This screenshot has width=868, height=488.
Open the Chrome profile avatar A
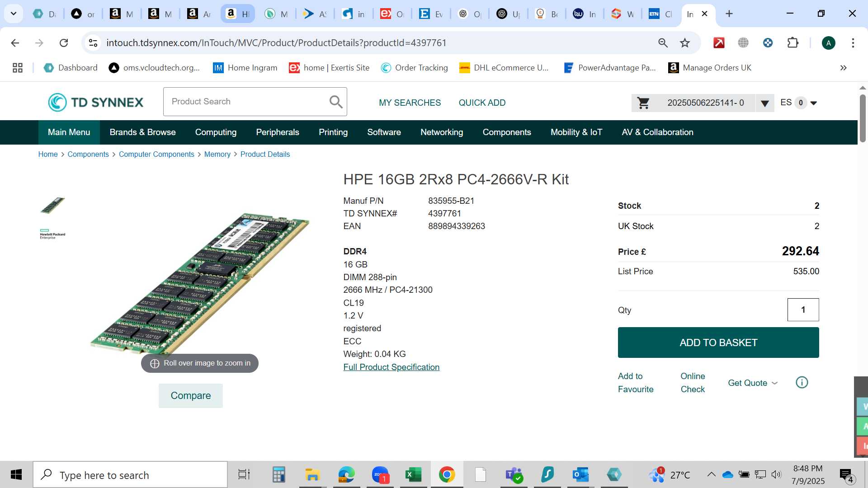pos(828,43)
